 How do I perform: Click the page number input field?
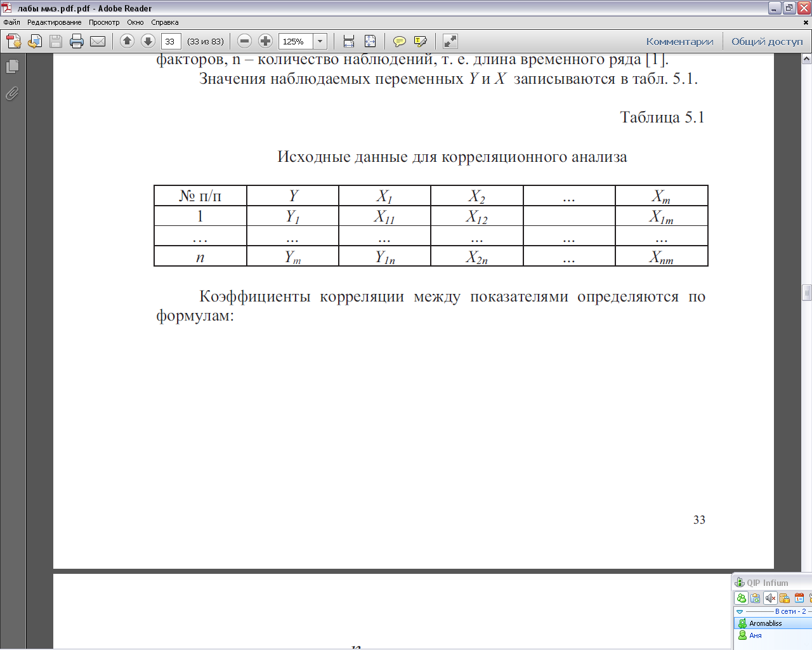171,41
